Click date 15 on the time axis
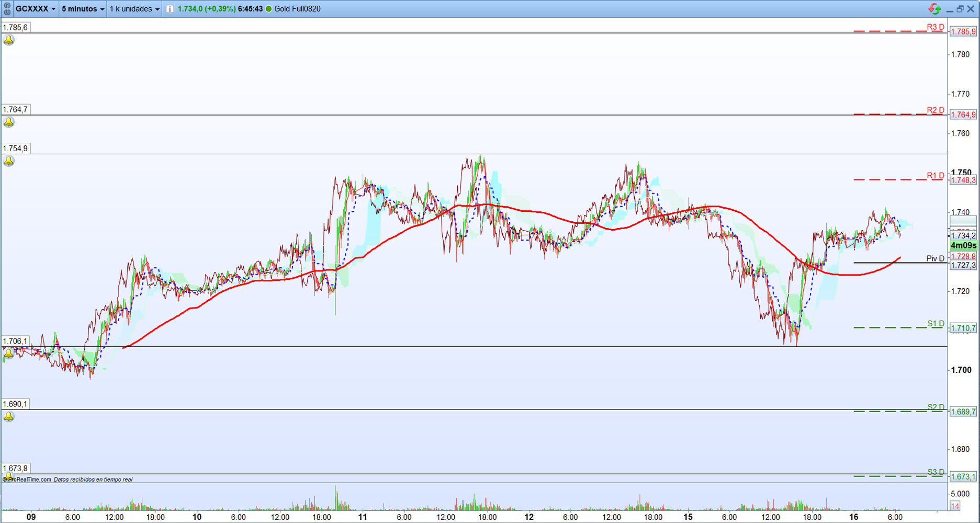The image size is (980, 523). [688, 517]
